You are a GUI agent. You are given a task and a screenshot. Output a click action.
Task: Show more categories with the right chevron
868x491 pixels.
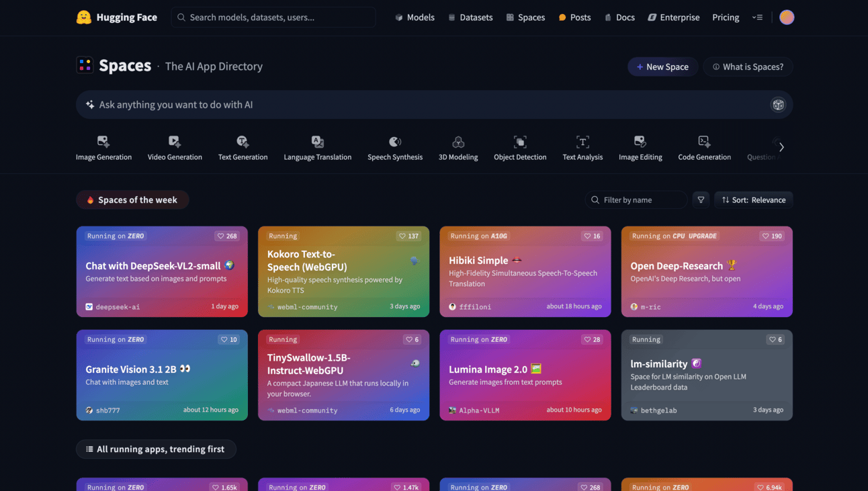pyautogui.click(x=781, y=147)
